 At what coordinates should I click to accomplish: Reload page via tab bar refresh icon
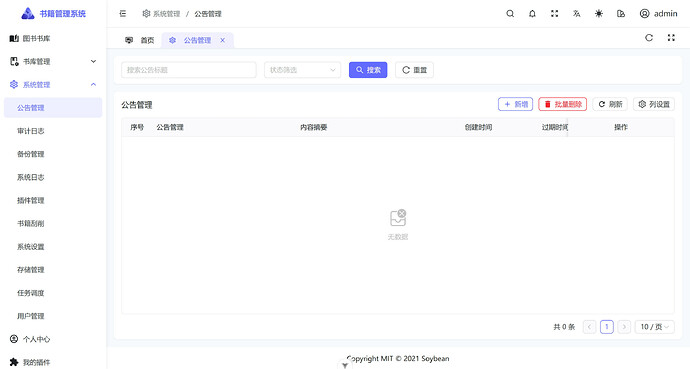[x=649, y=38]
